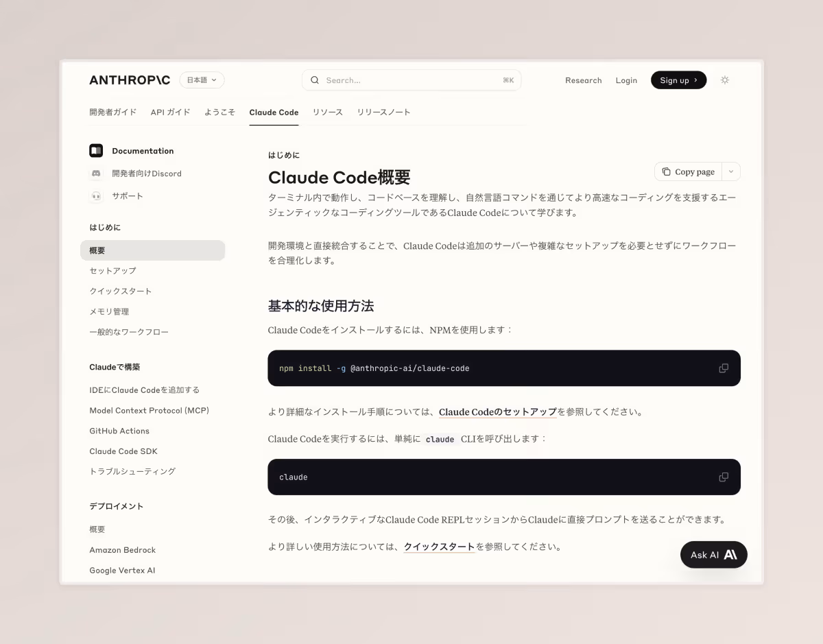This screenshot has width=823, height=644.
Task: Click the Search input field
Action: coord(411,80)
